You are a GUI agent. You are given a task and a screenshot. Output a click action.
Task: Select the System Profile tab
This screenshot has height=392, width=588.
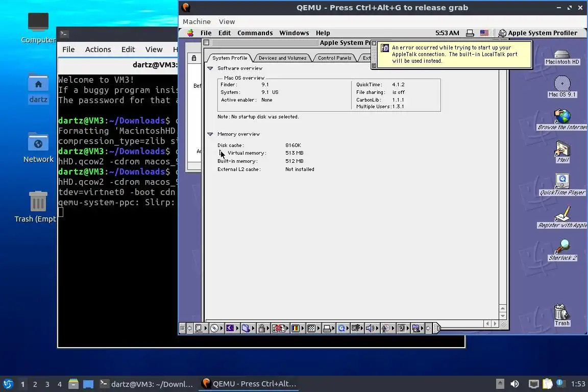click(230, 58)
